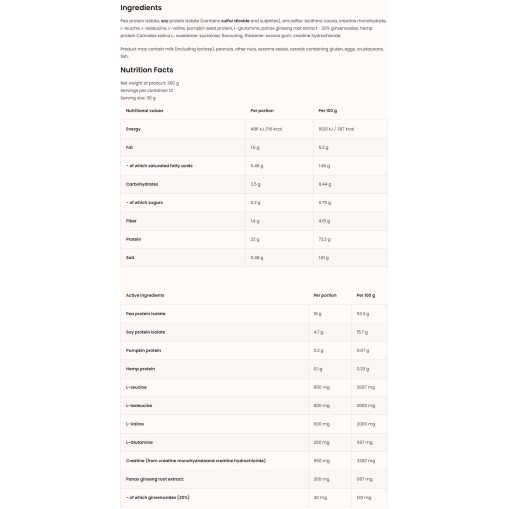Click the Fat row label
This screenshot has height=509, width=509.
coord(129,147)
